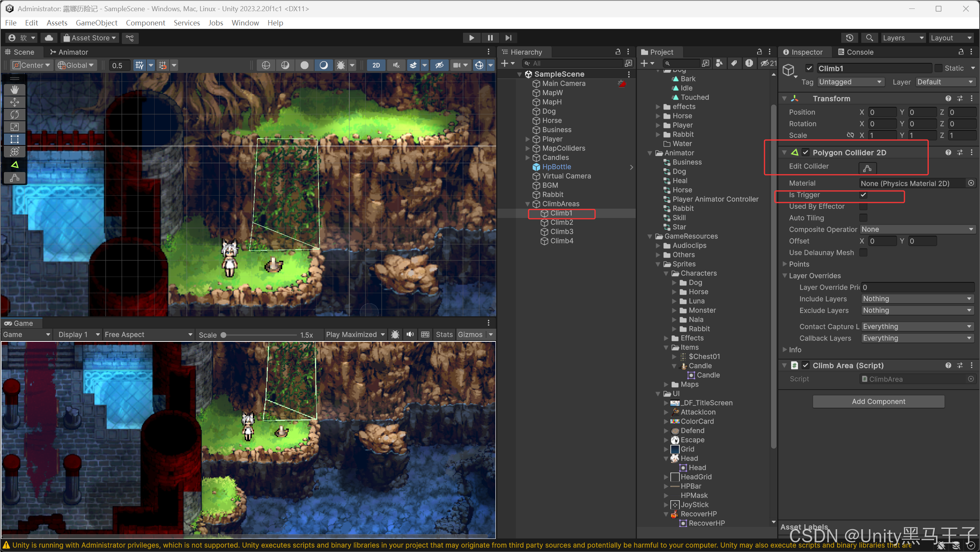
Task: Select Climb2 in the Hierarchy
Action: 561,222
